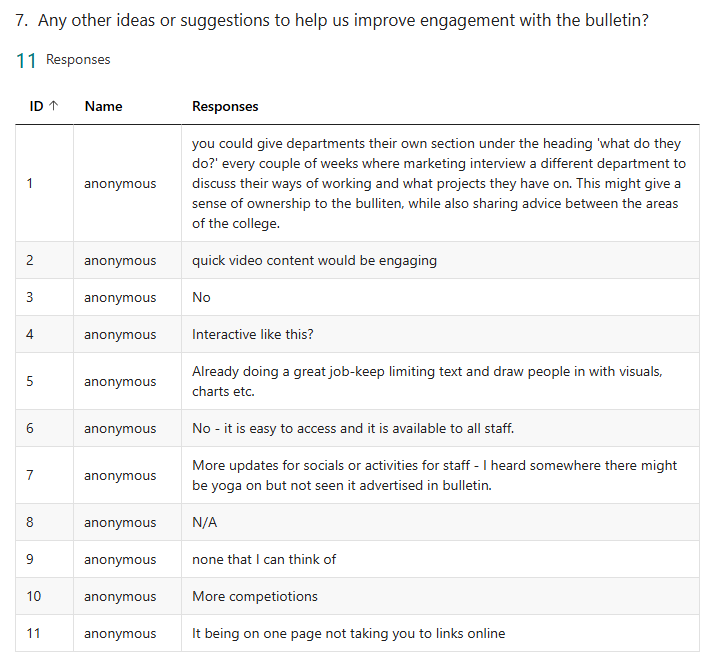
Task: Click the 'More competiotions' response
Action: (255, 597)
